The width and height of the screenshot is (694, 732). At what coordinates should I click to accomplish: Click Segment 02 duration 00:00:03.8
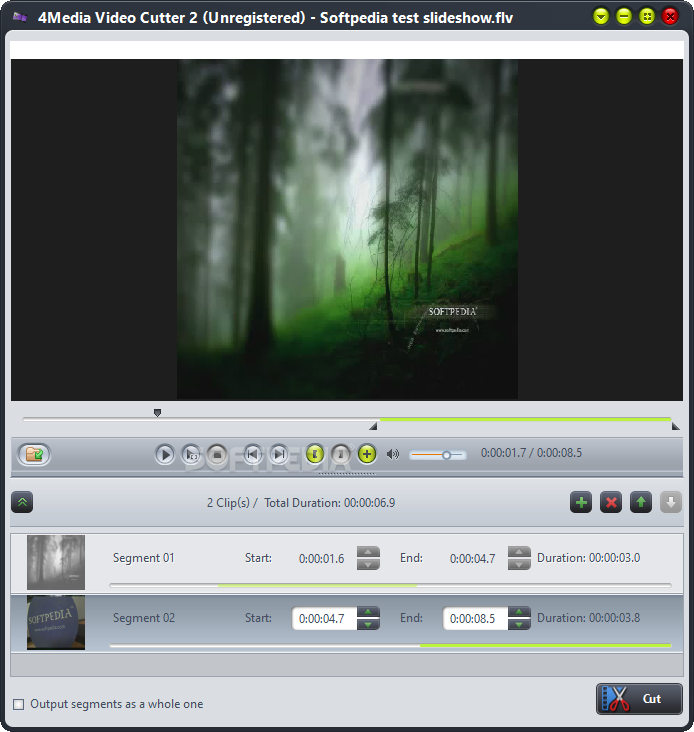coord(614,618)
